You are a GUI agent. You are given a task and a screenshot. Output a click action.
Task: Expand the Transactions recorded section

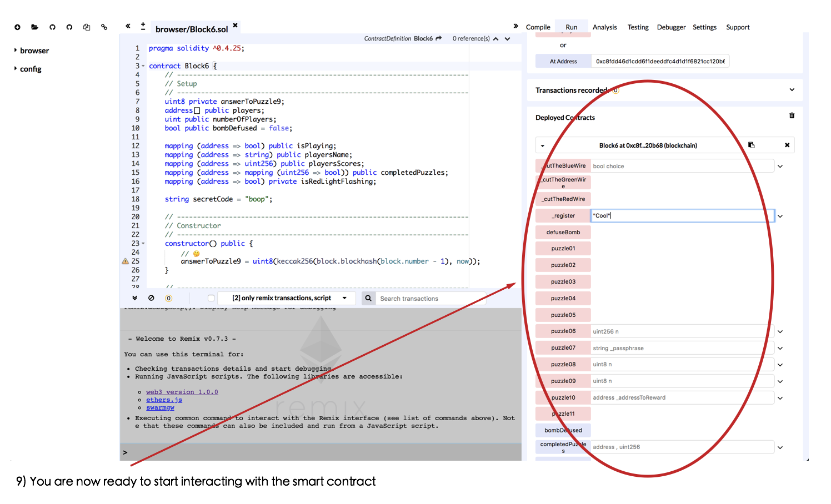[792, 90]
